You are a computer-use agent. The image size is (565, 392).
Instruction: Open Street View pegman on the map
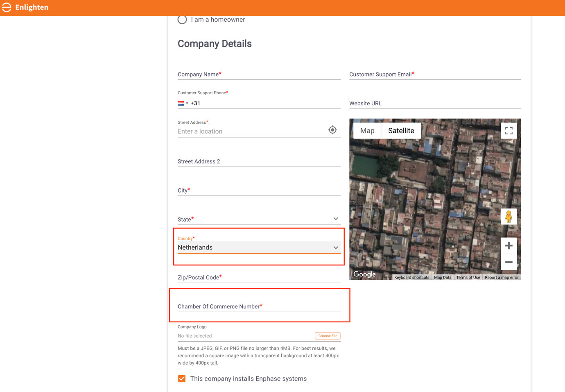508,216
